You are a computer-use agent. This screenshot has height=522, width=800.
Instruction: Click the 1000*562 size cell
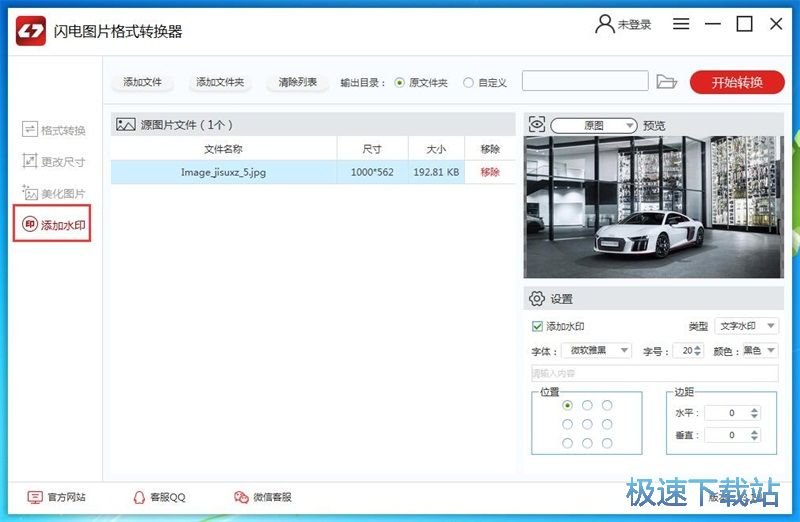click(x=372, y=172)
